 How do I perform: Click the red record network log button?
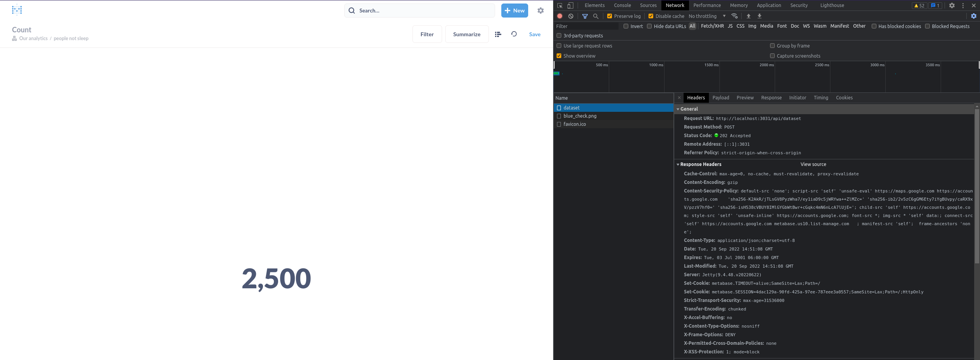(559, 16)
